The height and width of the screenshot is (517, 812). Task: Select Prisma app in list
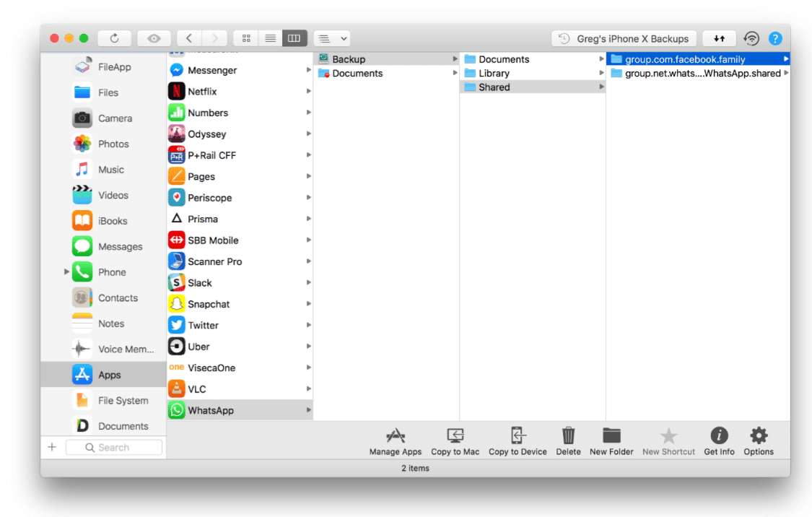[240, 219]
